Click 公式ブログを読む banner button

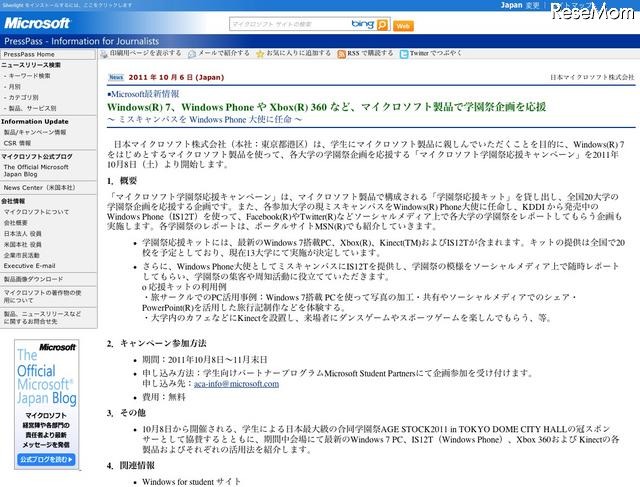47,460
